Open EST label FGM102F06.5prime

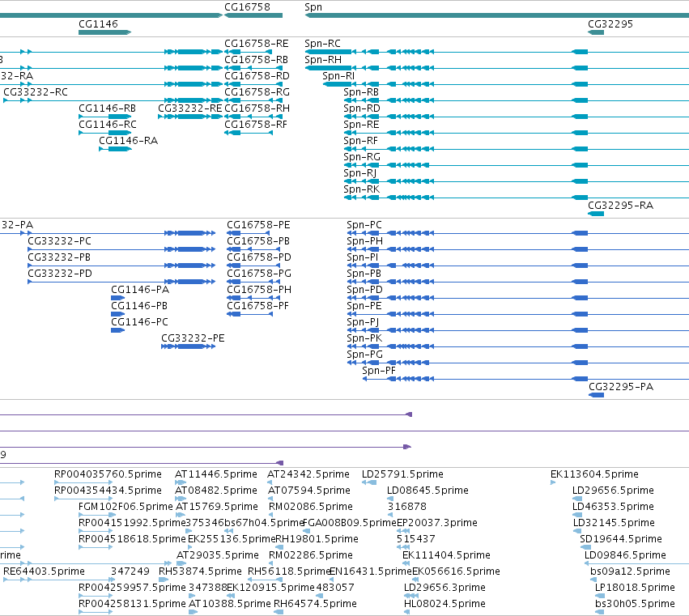click(x=125, y=507)
